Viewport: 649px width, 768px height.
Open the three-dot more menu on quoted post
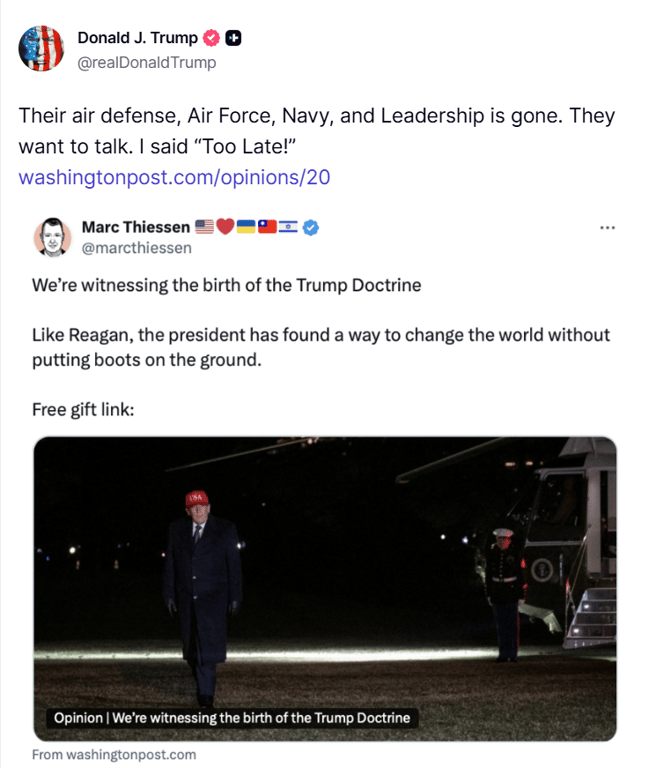[607, 227]
